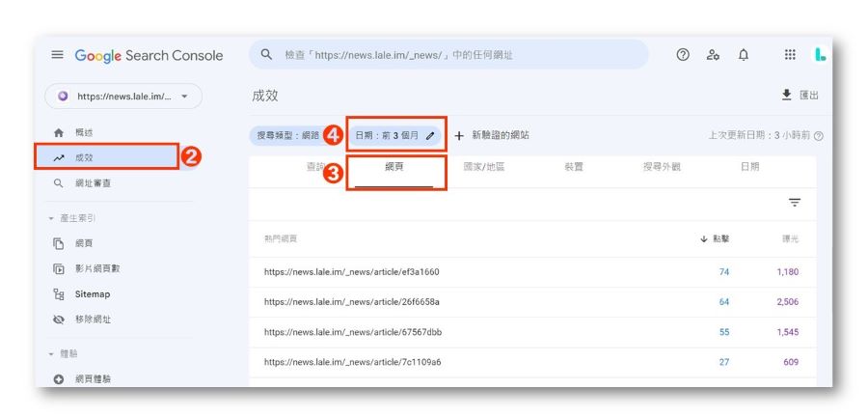Click the magnifier icon beside 網址審查
Image resolution: width=868 pixels, height=417 pixels.
[x=59, y=183]
